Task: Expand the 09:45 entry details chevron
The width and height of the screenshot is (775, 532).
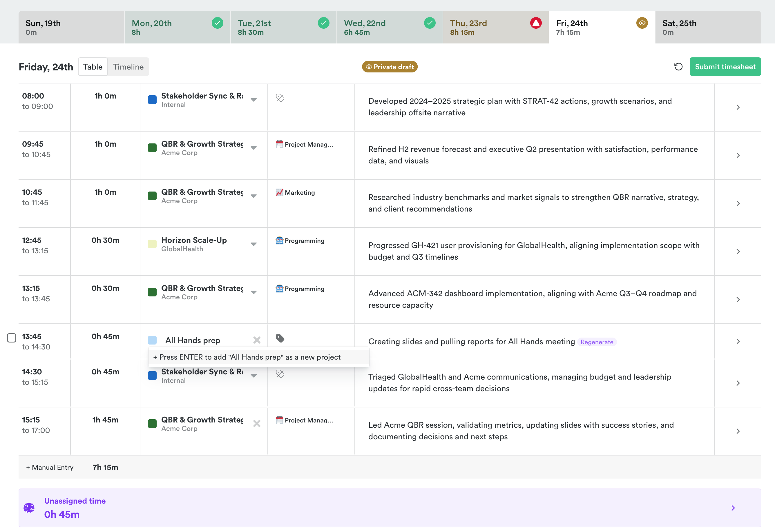Action: point(738,155)
